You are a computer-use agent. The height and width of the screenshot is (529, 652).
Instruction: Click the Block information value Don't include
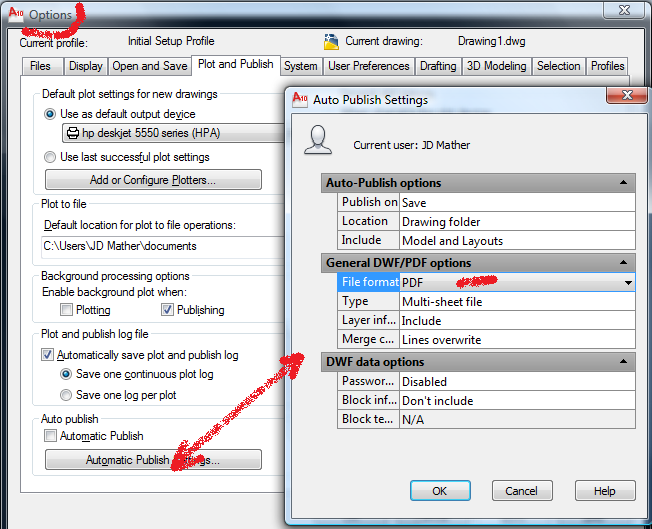[x=517, y=400]
